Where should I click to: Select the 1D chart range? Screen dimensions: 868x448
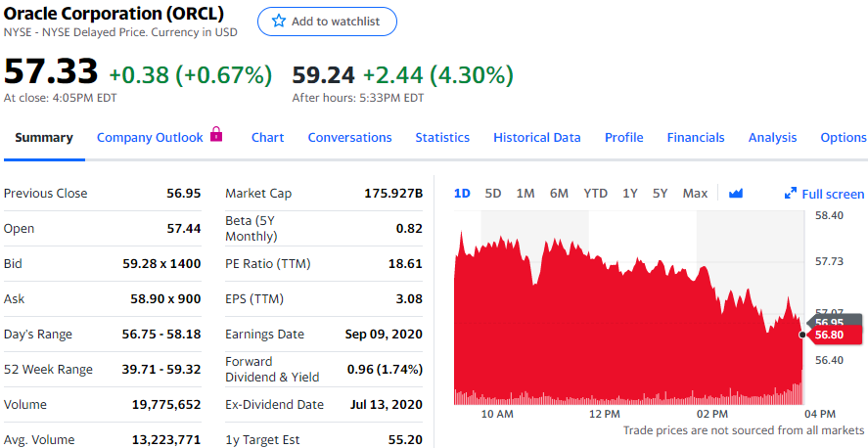pos(462,194)
